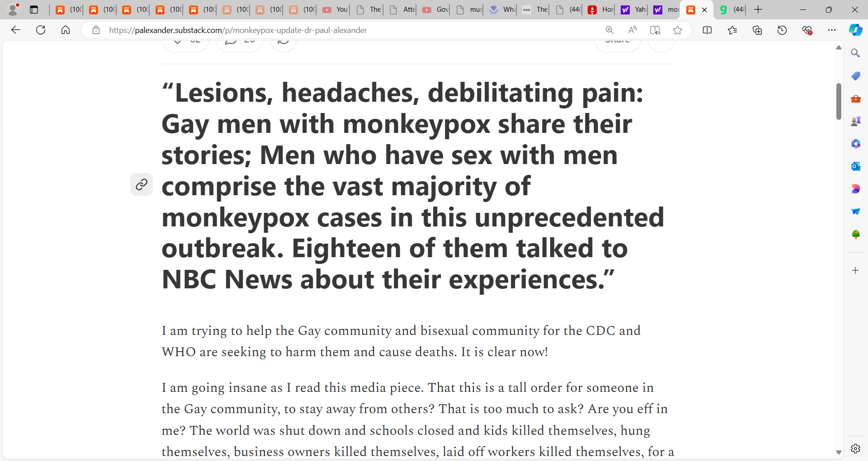Open the Favorites list
This screenshot has width=868, height=461.
coord(732,30)
